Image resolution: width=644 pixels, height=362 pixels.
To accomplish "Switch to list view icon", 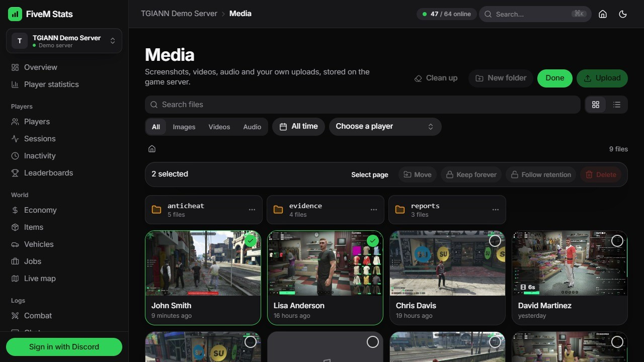I will coord(617,105).
